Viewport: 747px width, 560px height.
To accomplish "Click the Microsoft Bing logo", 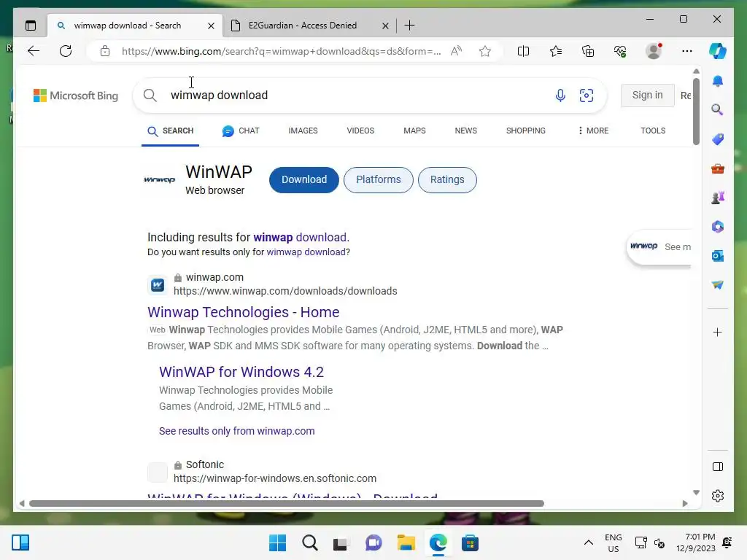I will click(76, 96).
